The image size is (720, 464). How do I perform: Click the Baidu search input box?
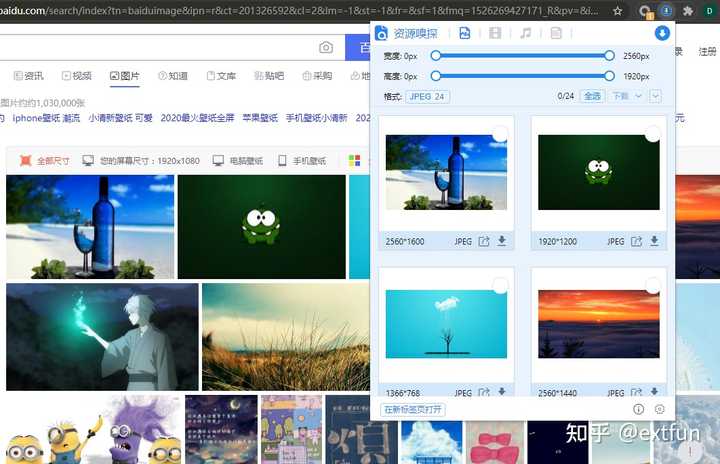(156, 47)
